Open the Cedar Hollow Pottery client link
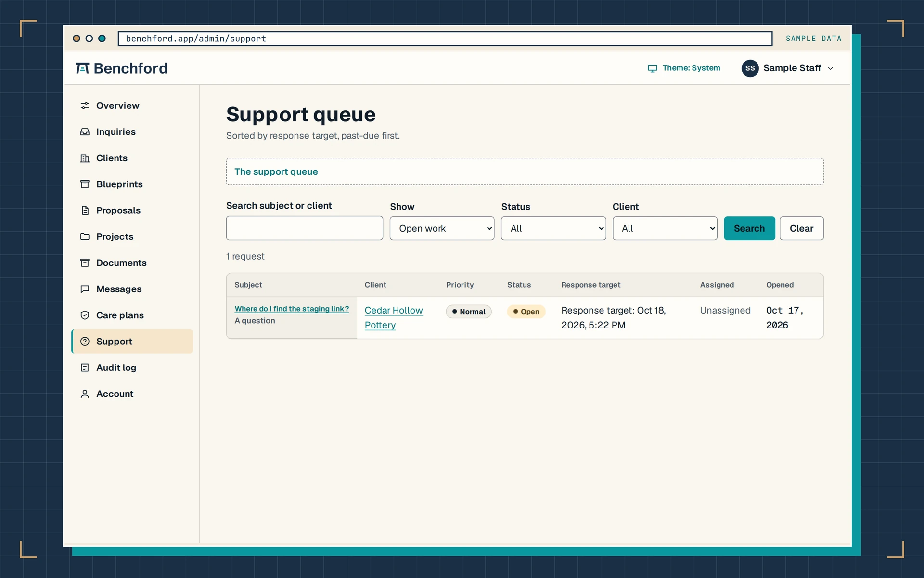924x578 pixels. pyautogui.click(x=394, y=317)
